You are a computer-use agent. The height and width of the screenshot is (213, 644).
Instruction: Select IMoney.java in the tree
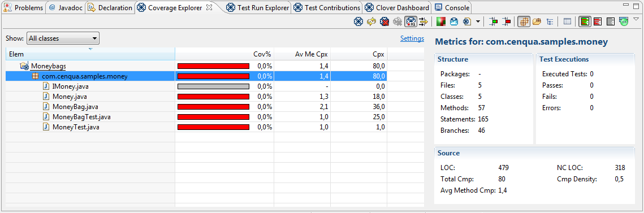(70, 86)
